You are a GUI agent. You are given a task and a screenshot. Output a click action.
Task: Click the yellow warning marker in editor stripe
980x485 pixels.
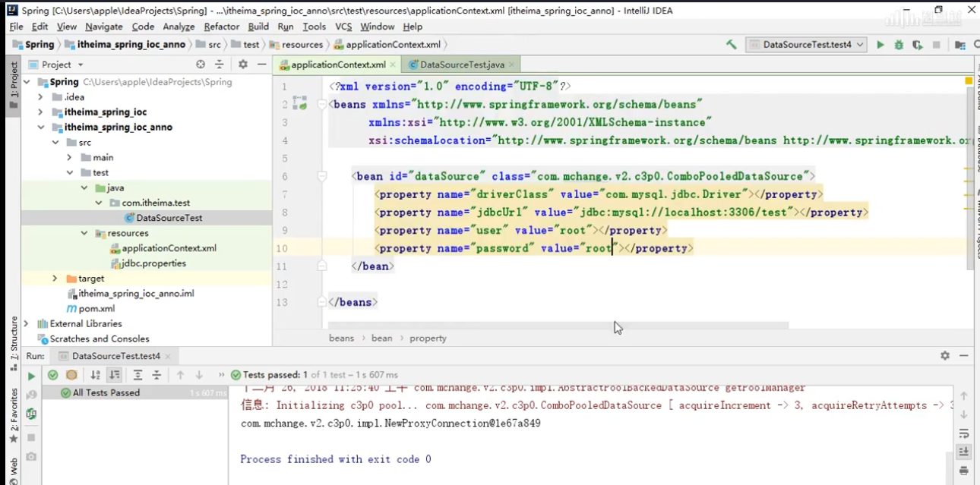(x=969, y=80)
